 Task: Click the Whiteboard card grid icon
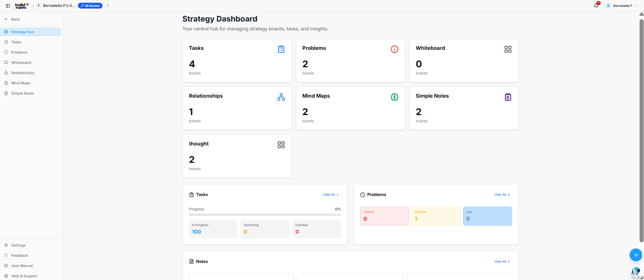[x=508, y=49]
